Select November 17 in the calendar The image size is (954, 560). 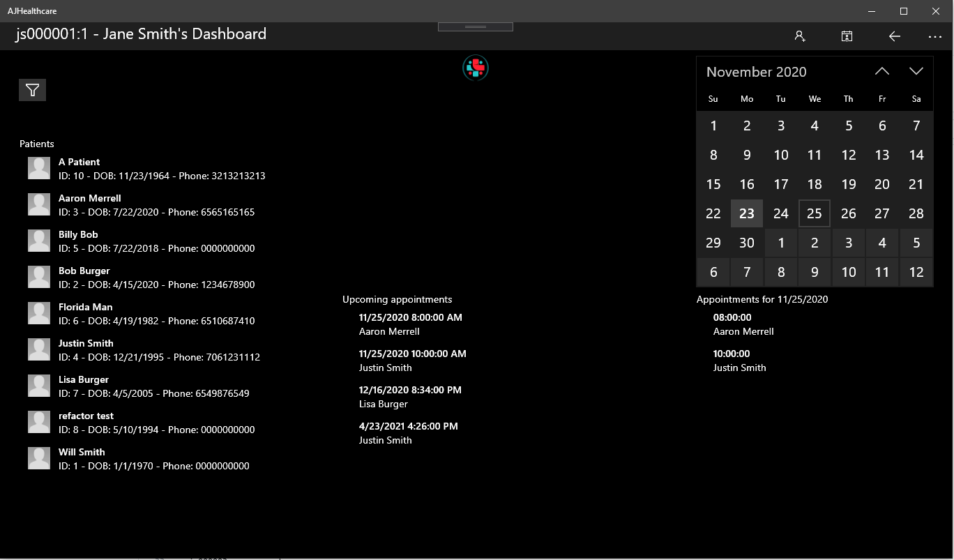(781, 184)
